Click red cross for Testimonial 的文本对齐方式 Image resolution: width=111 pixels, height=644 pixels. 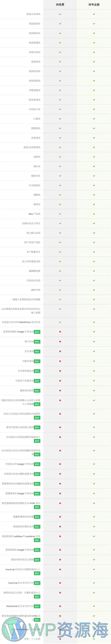tap(60, 606)
